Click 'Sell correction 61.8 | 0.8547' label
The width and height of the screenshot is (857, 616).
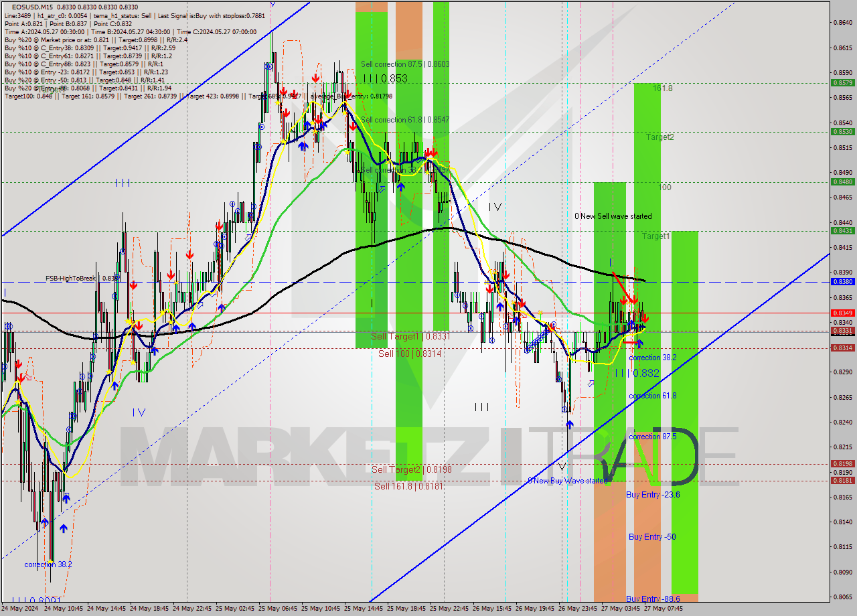coord(405,120)
